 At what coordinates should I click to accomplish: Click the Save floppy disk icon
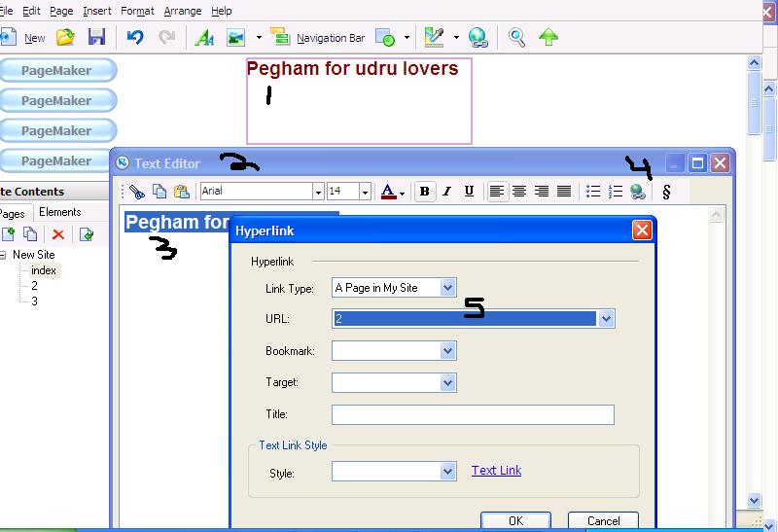[x=96, y=37]
